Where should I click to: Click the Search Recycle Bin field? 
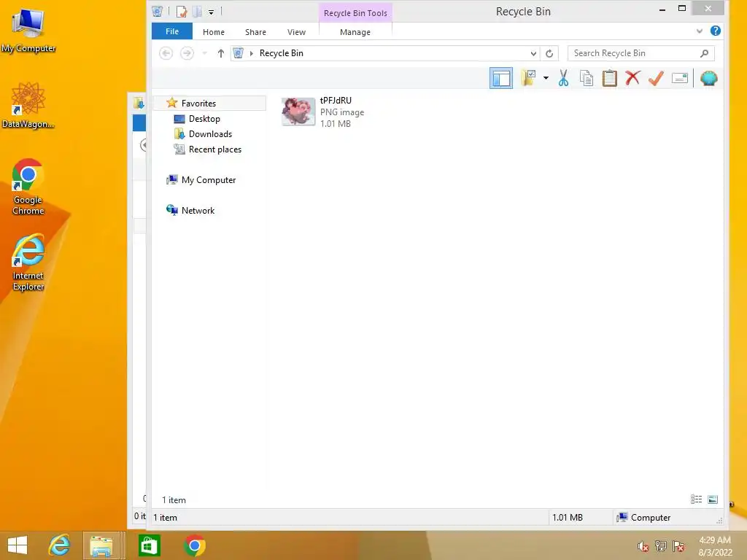[x=635, y=53]
